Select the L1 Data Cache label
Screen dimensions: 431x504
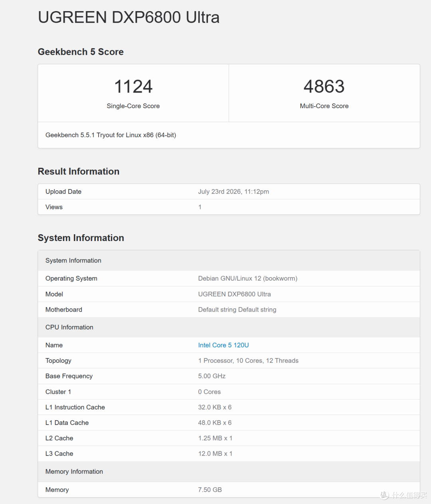pyautogui.click(x=67, y=423)
